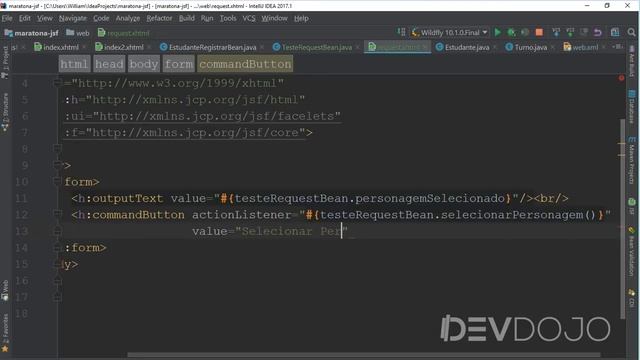Open the Database tool window

pos(632,107)
